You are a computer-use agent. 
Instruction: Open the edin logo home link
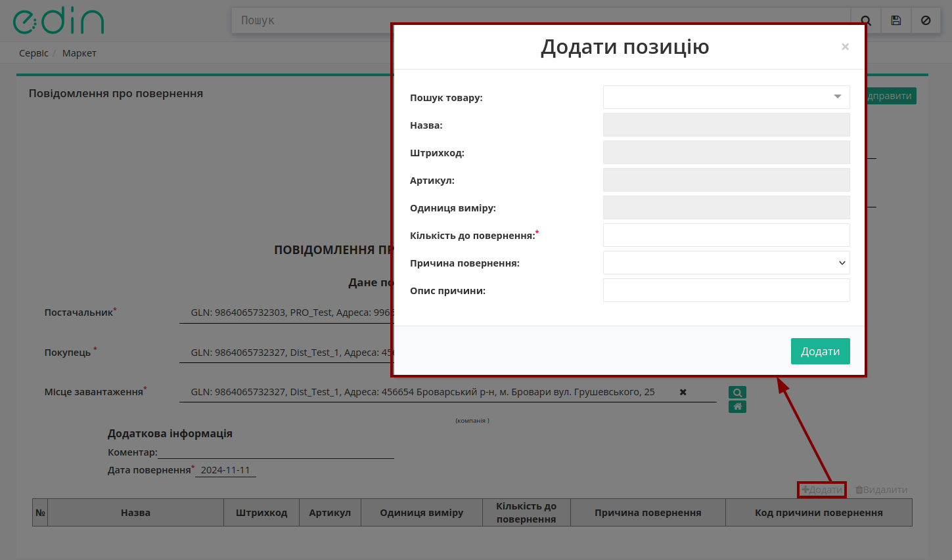pyautogui.click(x=58, y=21)
